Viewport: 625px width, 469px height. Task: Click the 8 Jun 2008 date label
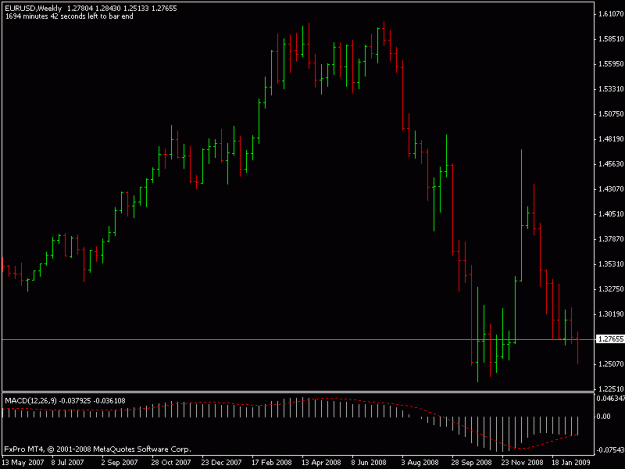(x=369, y=463)
